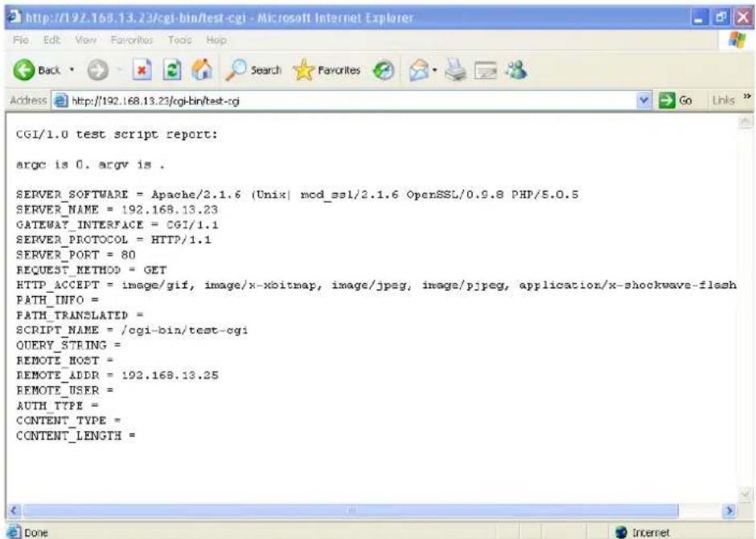Open the Help menu
Screen dimensions: 756x539
[x=216, y=40]
